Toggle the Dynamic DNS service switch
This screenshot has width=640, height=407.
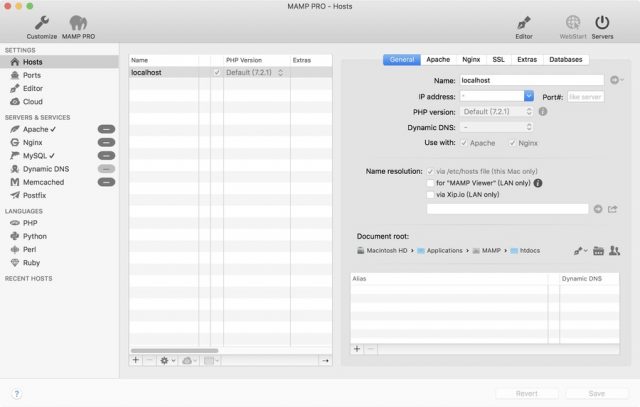click(106, 169)
